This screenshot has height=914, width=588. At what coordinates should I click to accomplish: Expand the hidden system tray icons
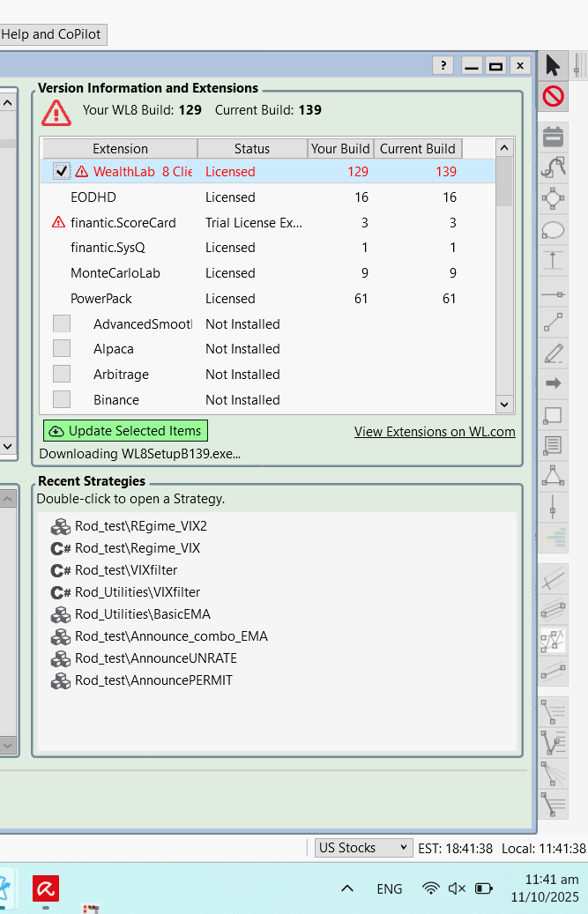347,888
